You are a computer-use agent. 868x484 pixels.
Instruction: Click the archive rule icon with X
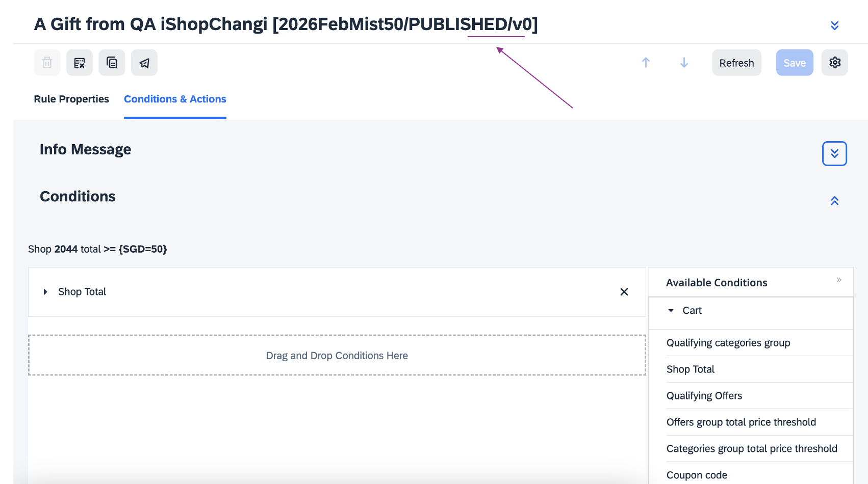point(80,63)
